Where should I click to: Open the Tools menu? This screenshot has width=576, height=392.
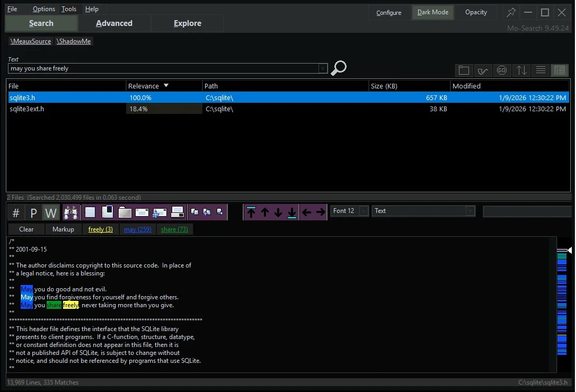coord(69,8)
